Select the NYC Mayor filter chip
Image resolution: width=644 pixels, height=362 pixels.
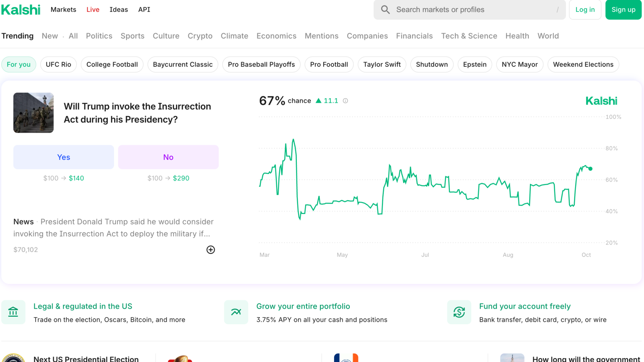tap(519, 65)
